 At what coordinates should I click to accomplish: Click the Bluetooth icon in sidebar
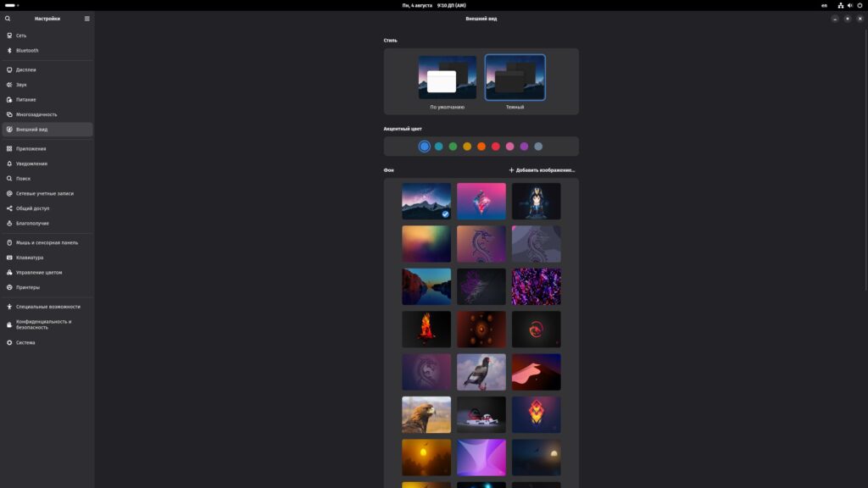tap(9, 50)
